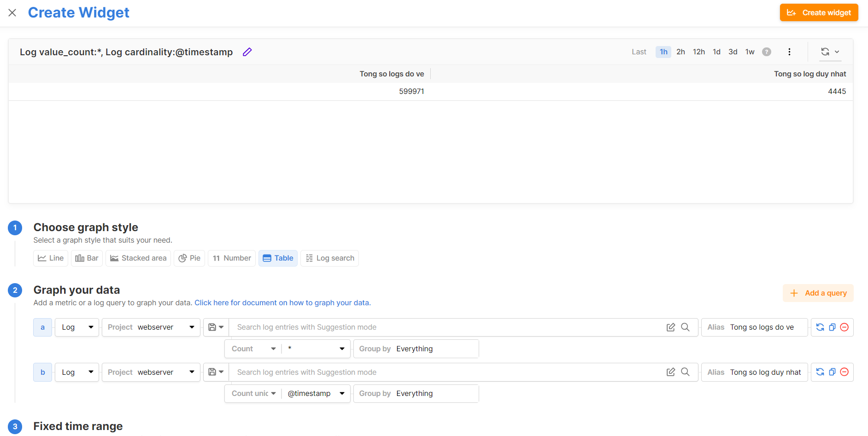Refresh query a with its reload icon
Viewport: 868px width, 436px height.
click(820, 327)
